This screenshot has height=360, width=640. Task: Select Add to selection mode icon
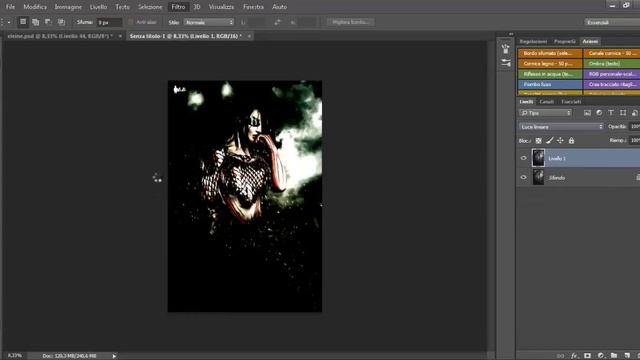pos(36,22)
